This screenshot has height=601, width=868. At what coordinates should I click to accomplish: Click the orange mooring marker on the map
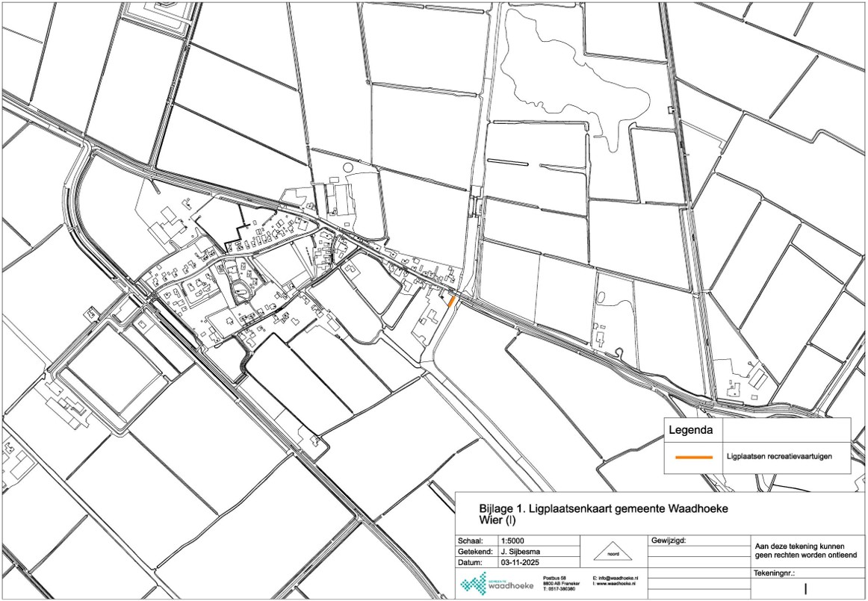450,301
